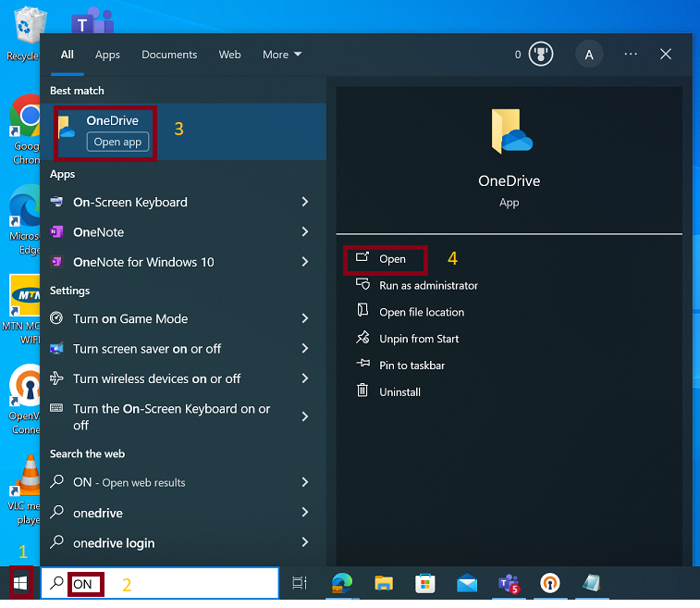Screen dimensions: 700x608
Task: Expand On-Screen Keyboard result arrow
Action: pyautogui.click(x=305, y=202)
